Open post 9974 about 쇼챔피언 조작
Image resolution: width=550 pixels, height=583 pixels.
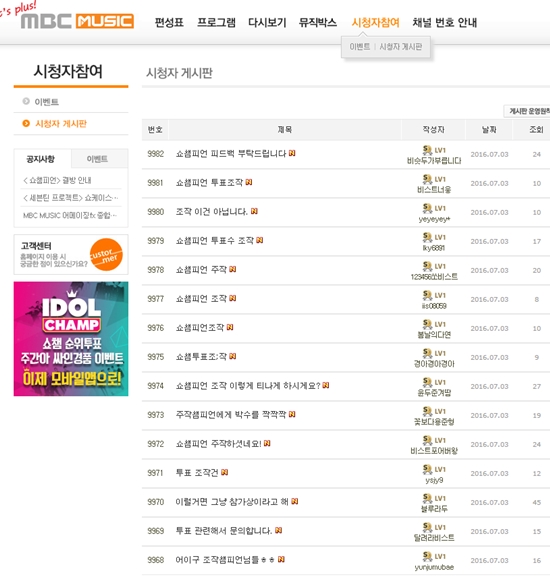click(x=248, y=386)
